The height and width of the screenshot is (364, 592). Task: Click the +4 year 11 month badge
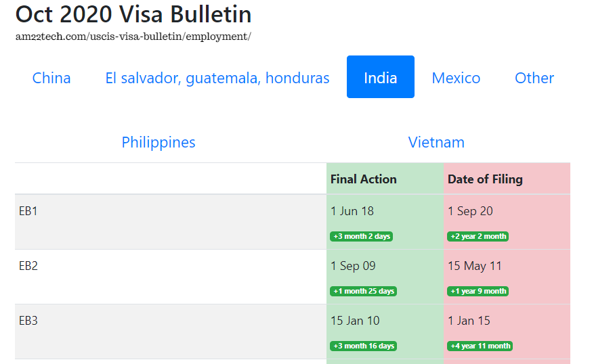(x=480, y=346)
